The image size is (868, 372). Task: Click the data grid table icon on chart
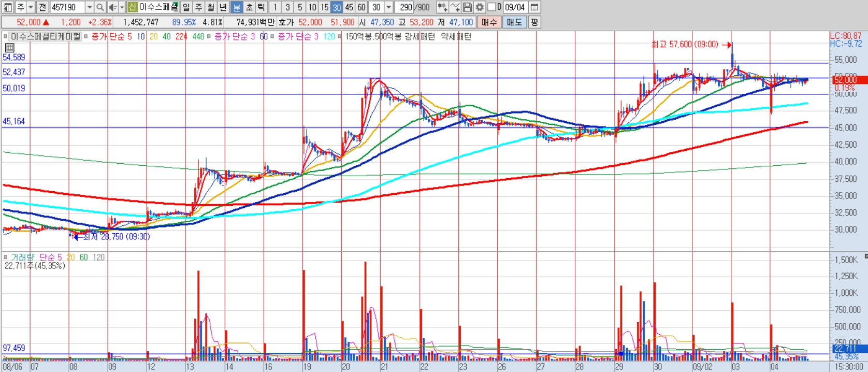(x=9, y=48)
